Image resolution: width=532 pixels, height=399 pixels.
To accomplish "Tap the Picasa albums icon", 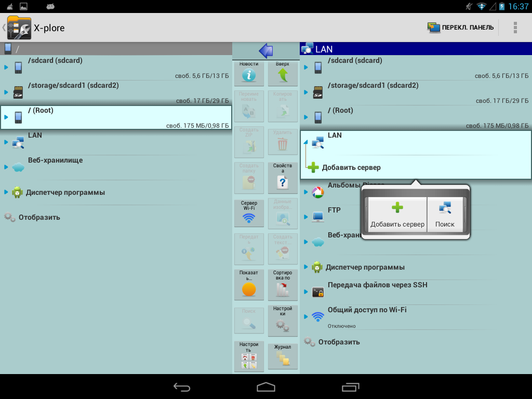I will point(318,192).
